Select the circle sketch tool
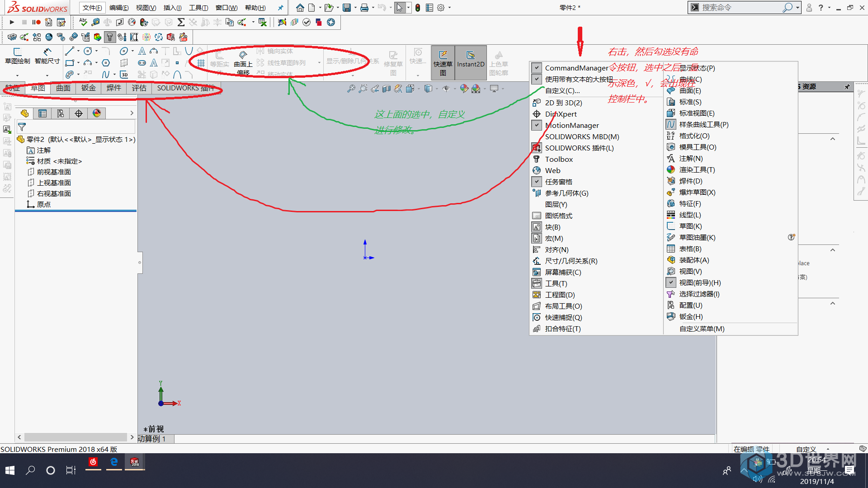This screenshot has height=488, width=868. pos(88,51)
